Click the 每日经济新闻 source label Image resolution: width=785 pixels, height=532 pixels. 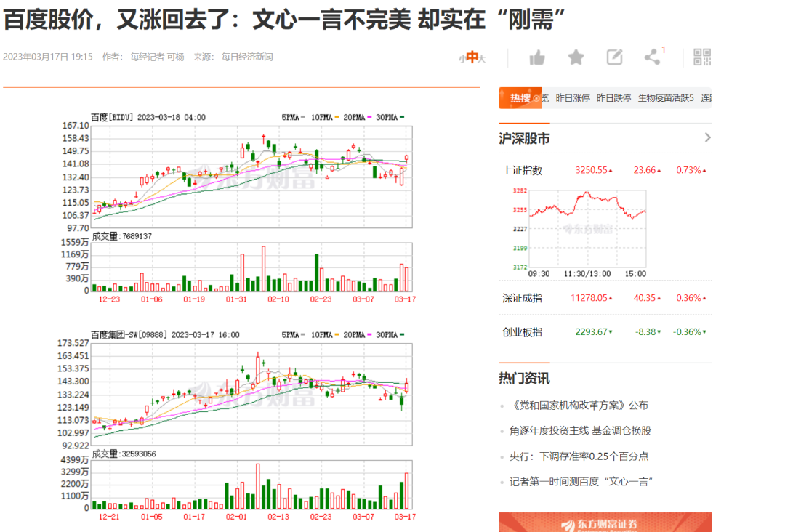[x=247, y=57]
